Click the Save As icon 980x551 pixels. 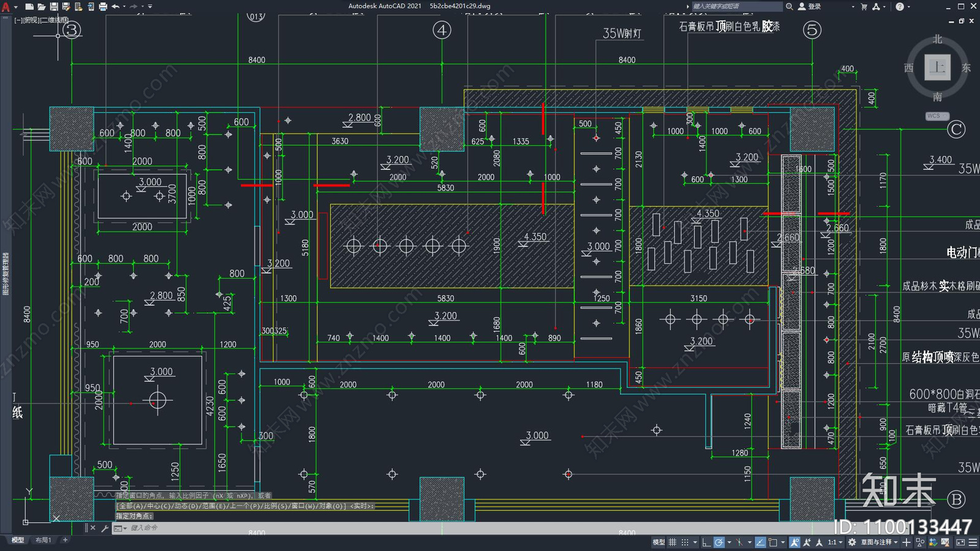[x=66, y=7]
